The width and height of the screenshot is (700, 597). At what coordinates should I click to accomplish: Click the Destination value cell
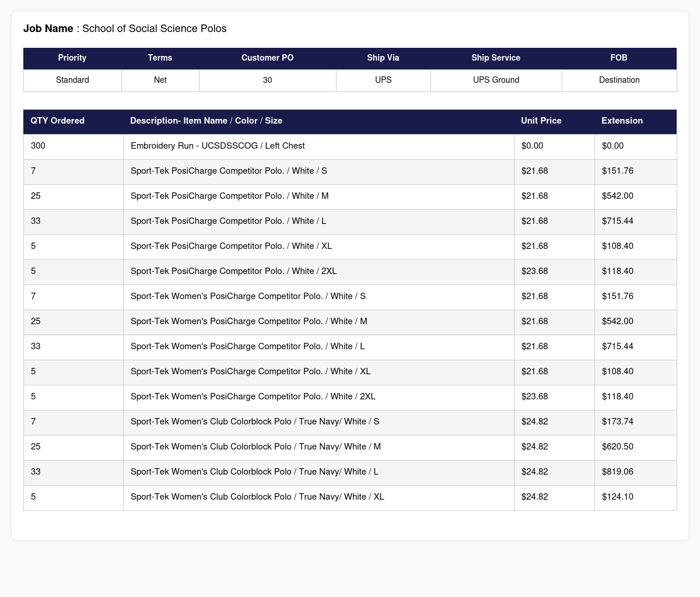(619, 80)
